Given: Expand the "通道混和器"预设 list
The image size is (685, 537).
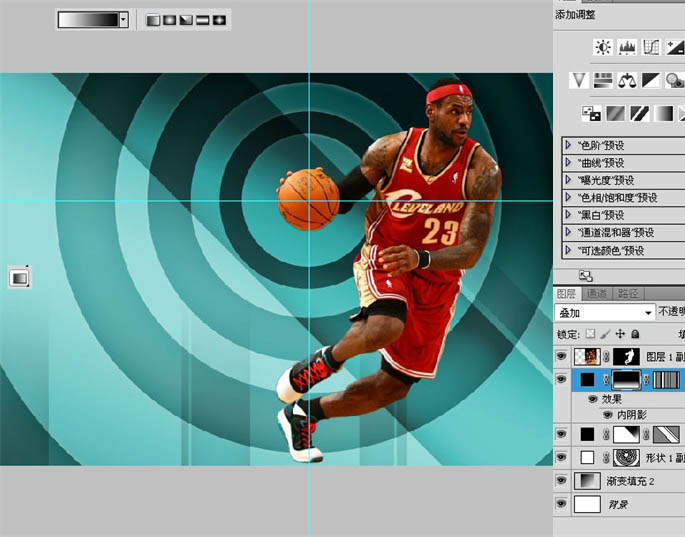Looking at the screenshot, I should 568,232.
